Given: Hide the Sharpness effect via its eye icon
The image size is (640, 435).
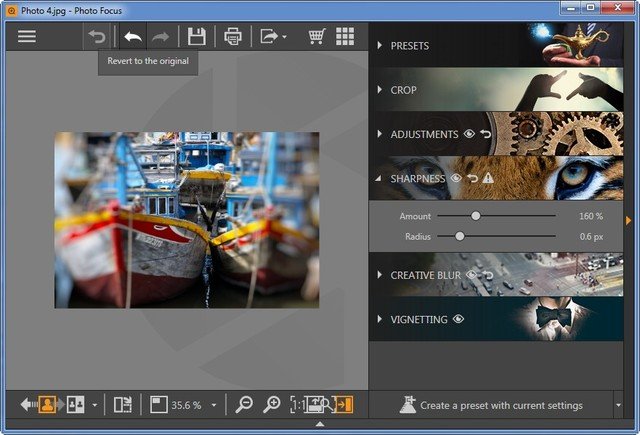Looking at the screenshot, I should coord(456,178).
